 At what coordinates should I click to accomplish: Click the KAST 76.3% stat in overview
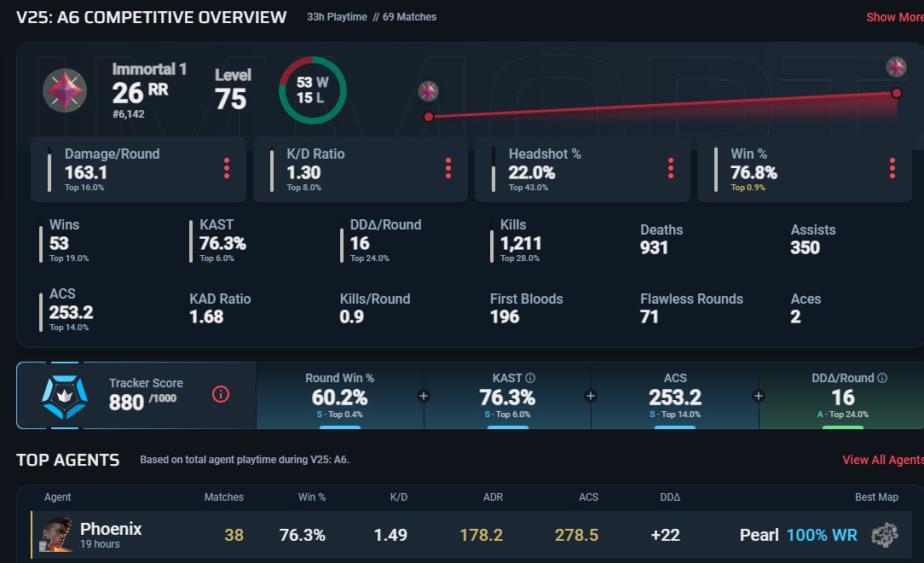point(218,241)
